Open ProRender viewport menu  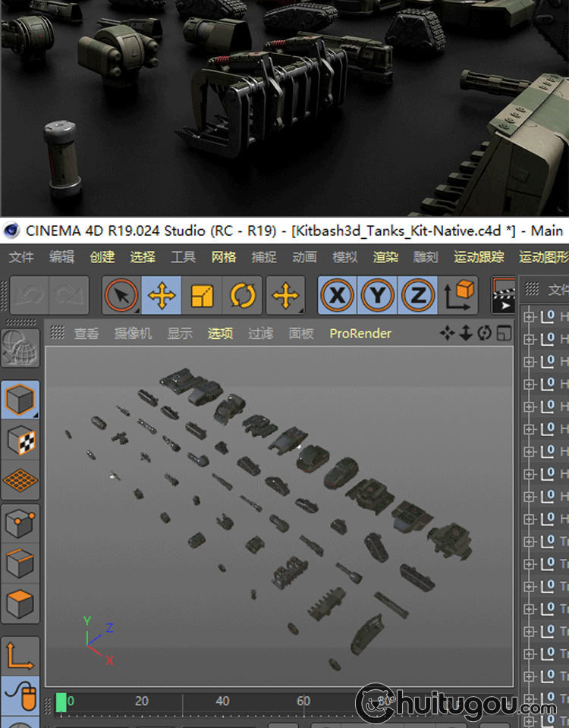tap(360, 334)
